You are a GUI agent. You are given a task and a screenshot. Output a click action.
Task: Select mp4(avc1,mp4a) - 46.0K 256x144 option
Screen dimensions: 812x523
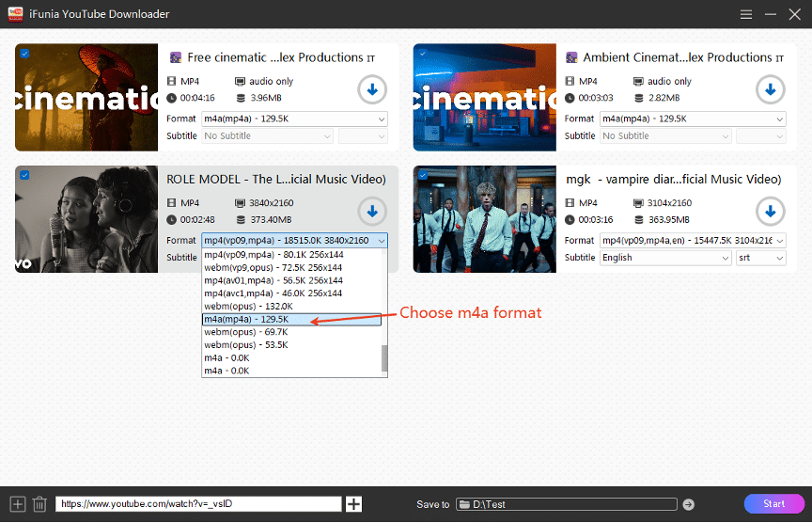291,293
